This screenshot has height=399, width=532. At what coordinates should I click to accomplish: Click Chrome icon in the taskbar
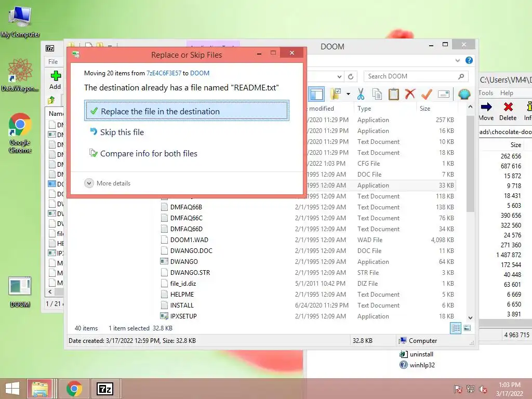(x=74, y=389)
